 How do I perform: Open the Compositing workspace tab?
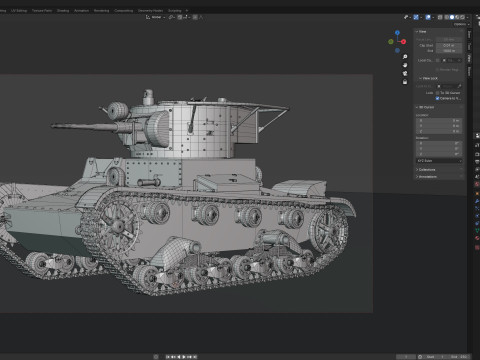click(x=124, y=11)
